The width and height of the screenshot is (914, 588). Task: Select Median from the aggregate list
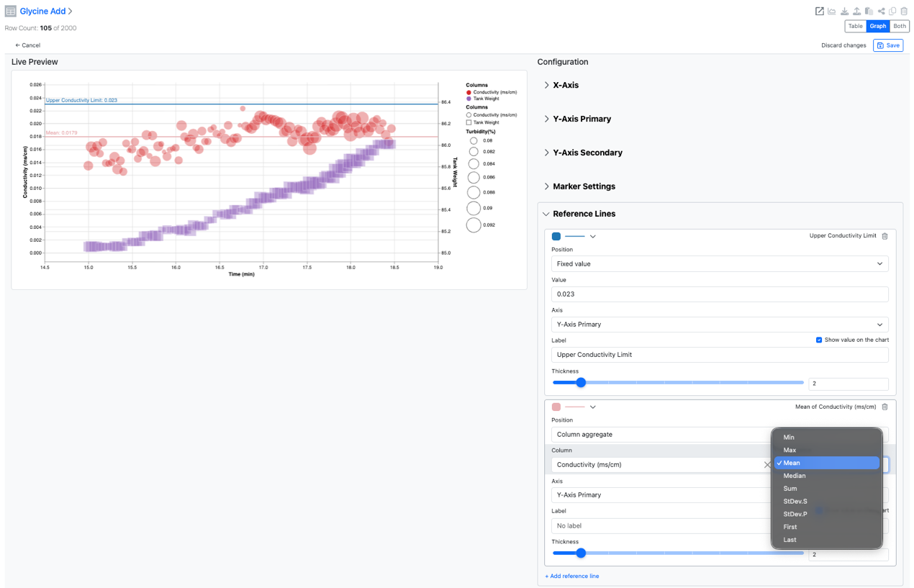(x=827, y=476)
